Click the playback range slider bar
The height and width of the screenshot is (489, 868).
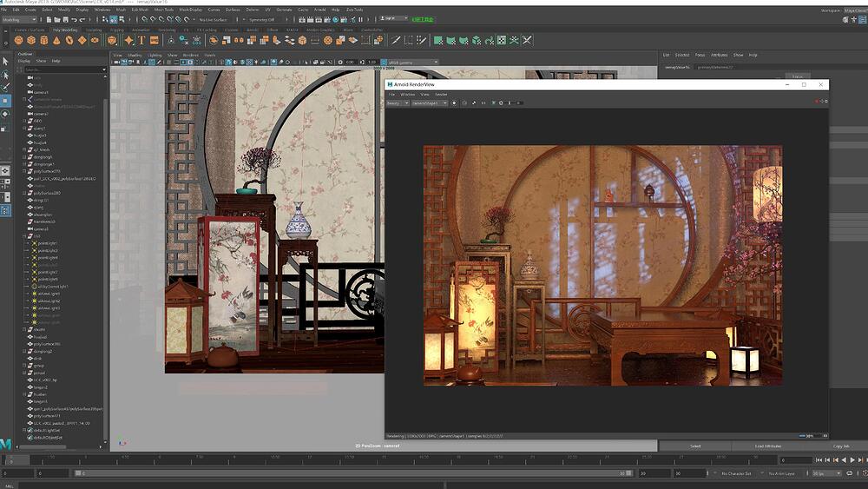click(x=353, y=473)
